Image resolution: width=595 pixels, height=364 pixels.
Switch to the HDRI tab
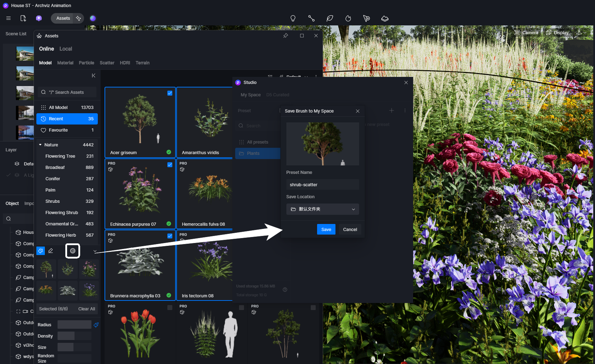click(x=125, y=63)
